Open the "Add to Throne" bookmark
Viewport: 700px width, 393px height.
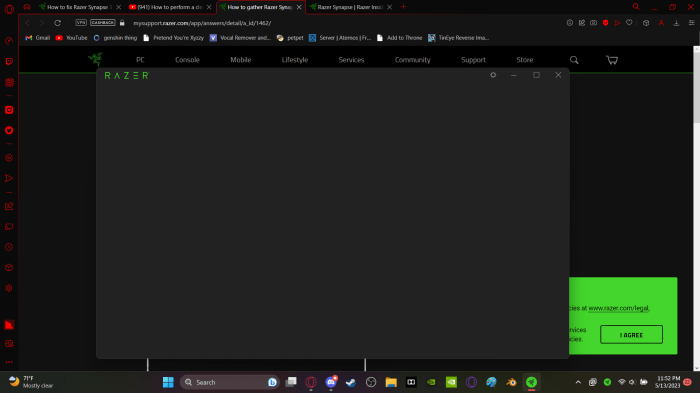click(x=400, y=38)
